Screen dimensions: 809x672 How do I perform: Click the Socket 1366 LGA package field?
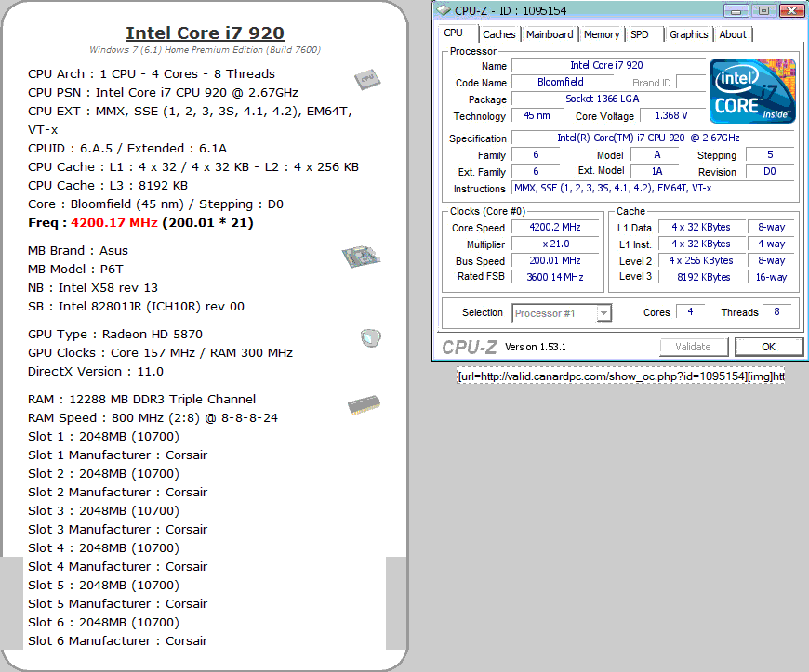tap(608, 99)
